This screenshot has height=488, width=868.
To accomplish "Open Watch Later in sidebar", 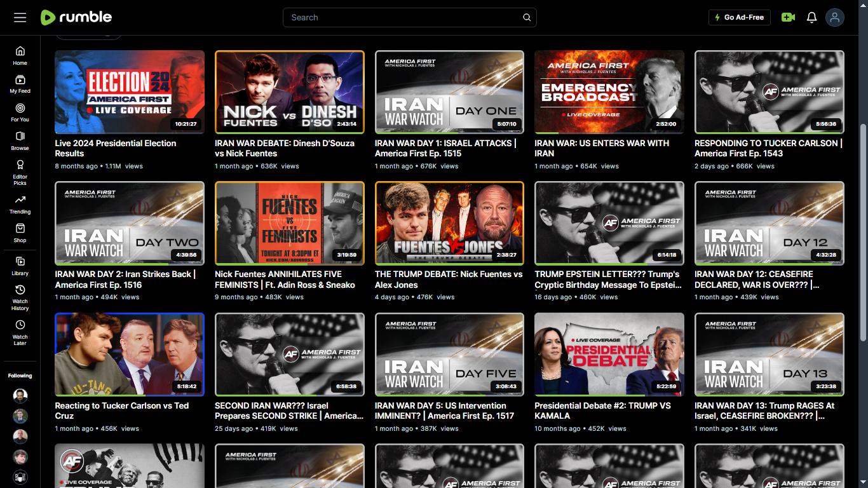I will pos(20,333).
